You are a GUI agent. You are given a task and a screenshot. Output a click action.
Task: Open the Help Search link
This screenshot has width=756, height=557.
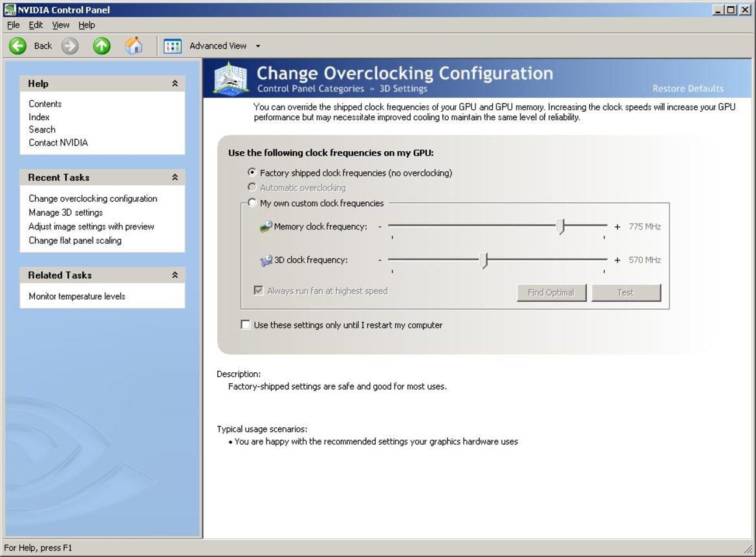click(x=42, y=129)
